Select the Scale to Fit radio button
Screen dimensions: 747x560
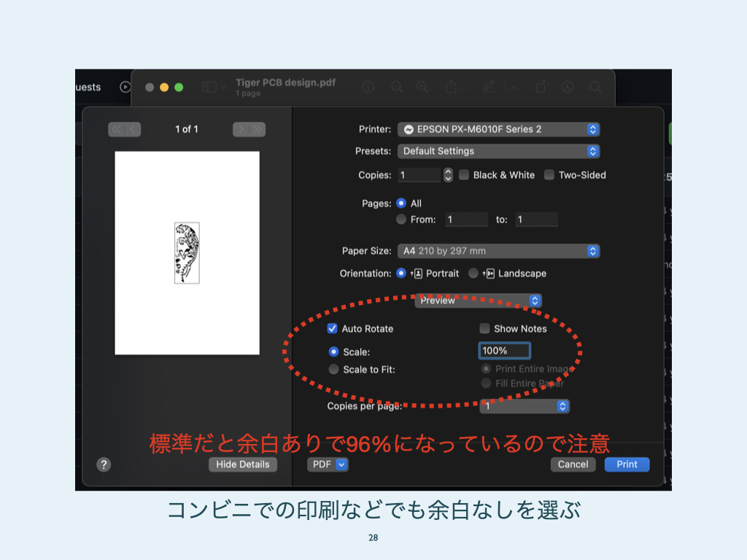point(334,370)
